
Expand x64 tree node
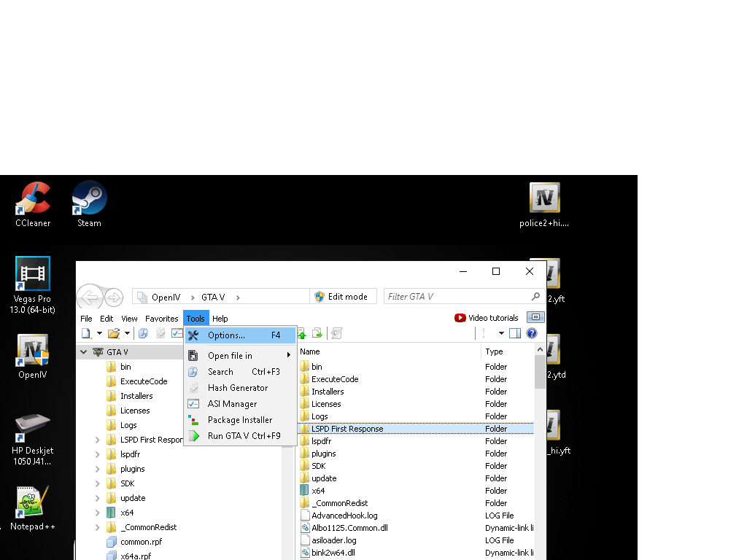97,513
